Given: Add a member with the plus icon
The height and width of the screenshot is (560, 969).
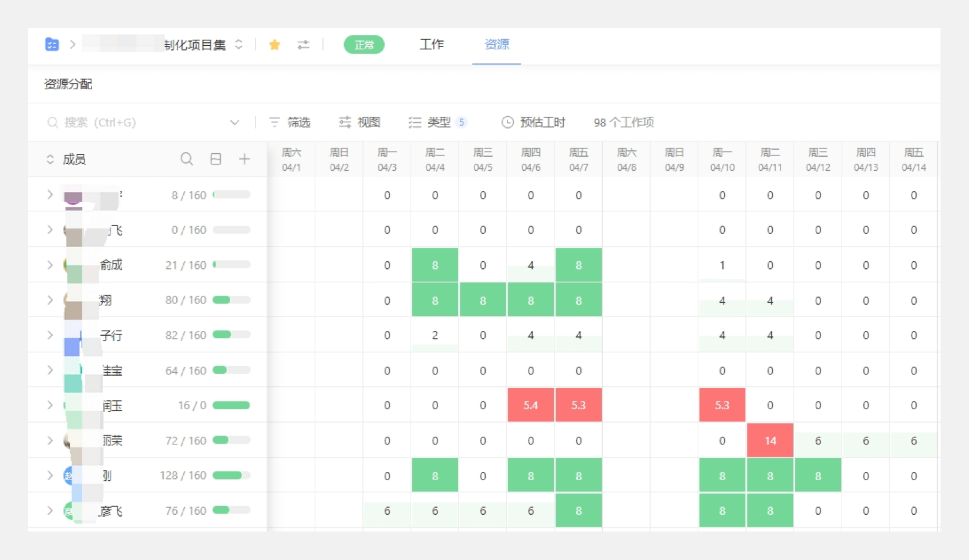Looking at the screenshot, I should coord(244,159).
